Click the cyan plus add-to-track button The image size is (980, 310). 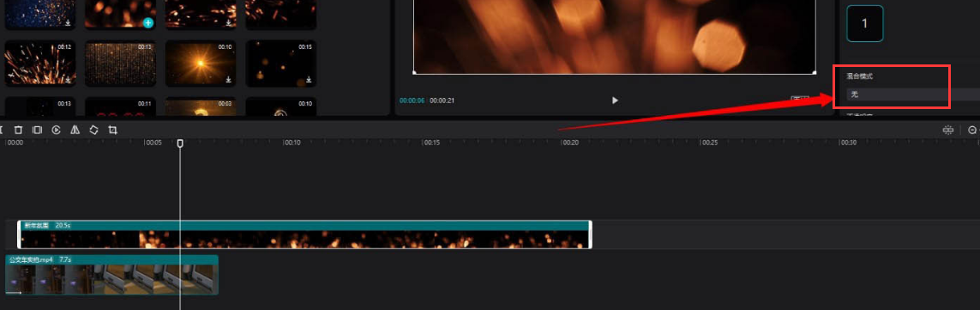148,23
